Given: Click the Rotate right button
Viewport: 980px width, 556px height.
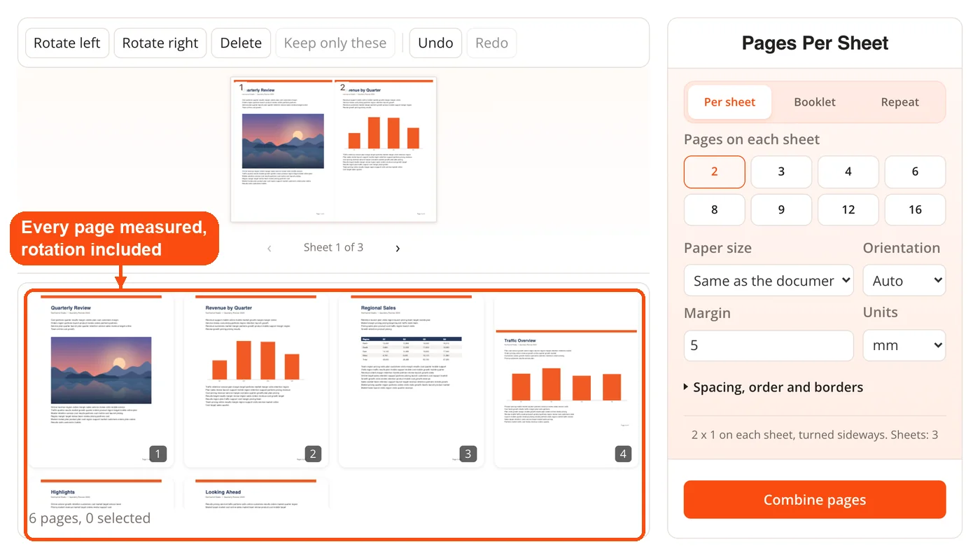Looking at the screenshot, I should point(160,43).
